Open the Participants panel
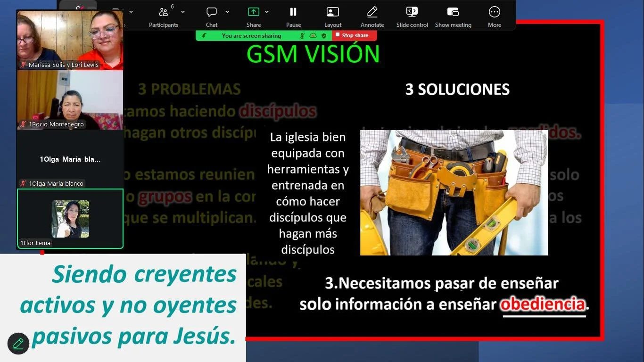The width and height of the screenshot is (644, 362). tap(164, 17)
